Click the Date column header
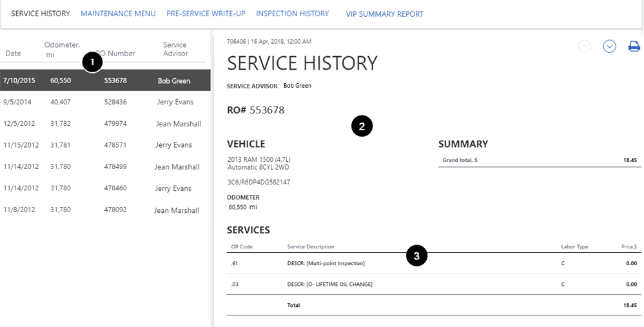 coord(13,54)
